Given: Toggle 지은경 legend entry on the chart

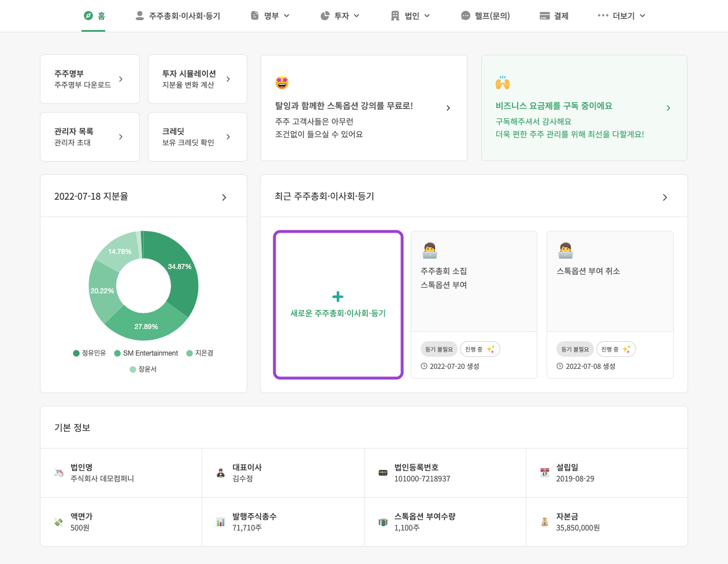Looking at the screenshot, I should click(x=200, y=353).
